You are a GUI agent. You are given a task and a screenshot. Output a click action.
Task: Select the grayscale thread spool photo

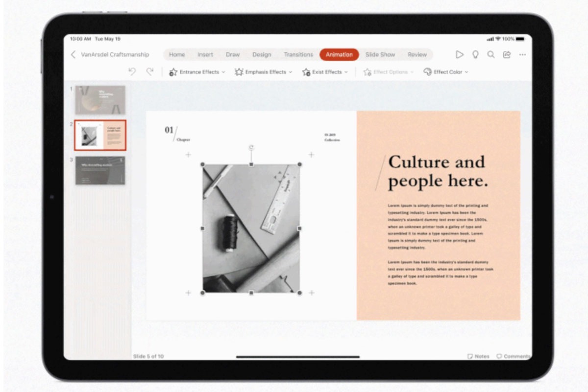(x=251, y=229)
